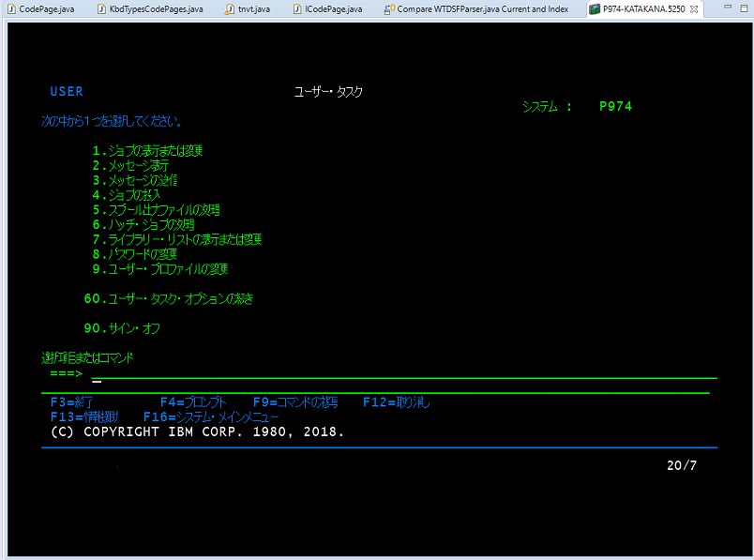This screenshot has width=754, height=560.
Task: Select menu option 2 message display
Action: (130, 165)
